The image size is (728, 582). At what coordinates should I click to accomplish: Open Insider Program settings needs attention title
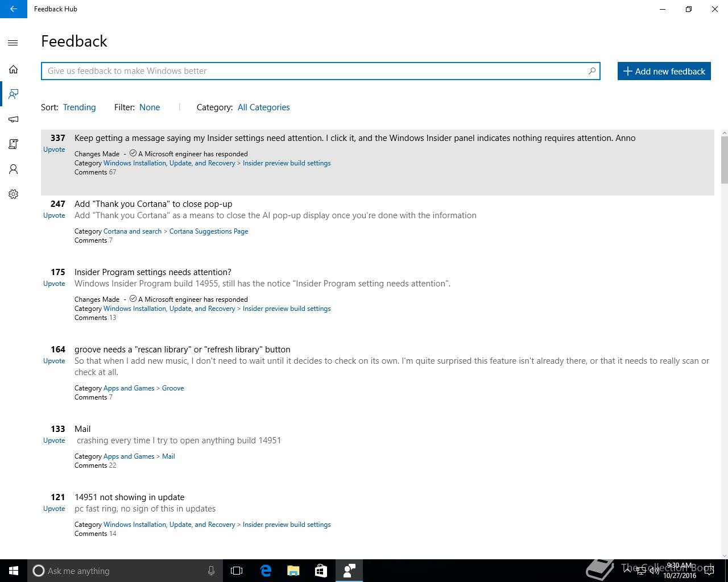click(x=153, y=272)
